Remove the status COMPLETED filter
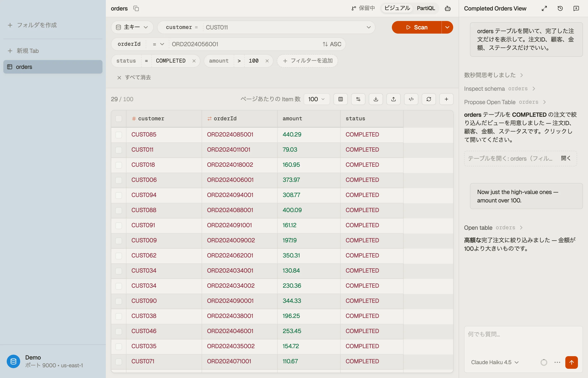 [194, 61]
